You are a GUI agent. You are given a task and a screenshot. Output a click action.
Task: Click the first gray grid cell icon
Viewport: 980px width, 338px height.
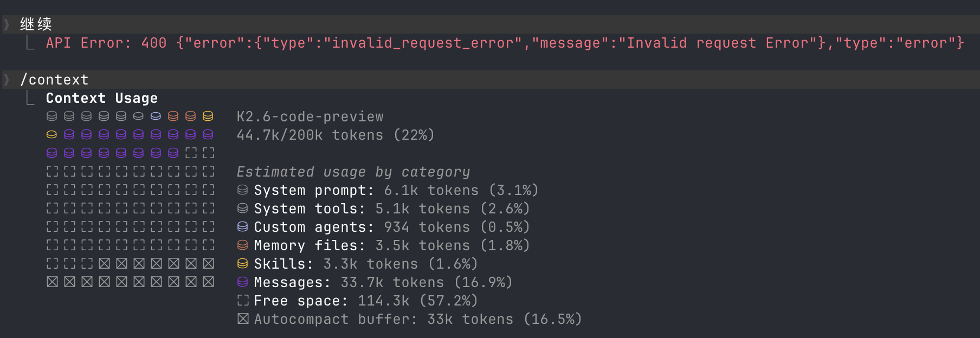pyautogui.click(x=52, y=116)
